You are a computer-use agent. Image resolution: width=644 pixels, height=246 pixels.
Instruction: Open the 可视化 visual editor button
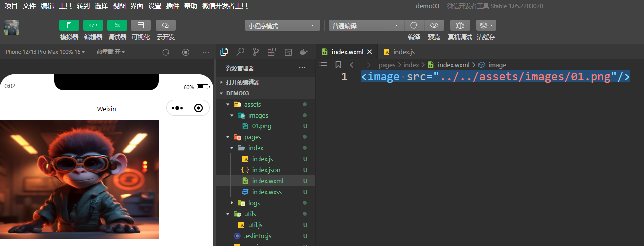point(141,25)
